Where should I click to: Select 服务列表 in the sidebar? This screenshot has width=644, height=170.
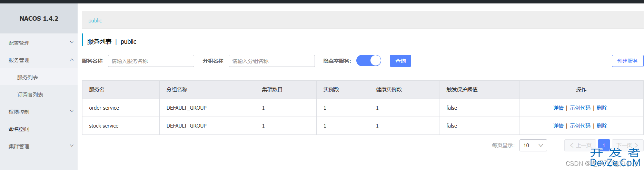(39, 77)
